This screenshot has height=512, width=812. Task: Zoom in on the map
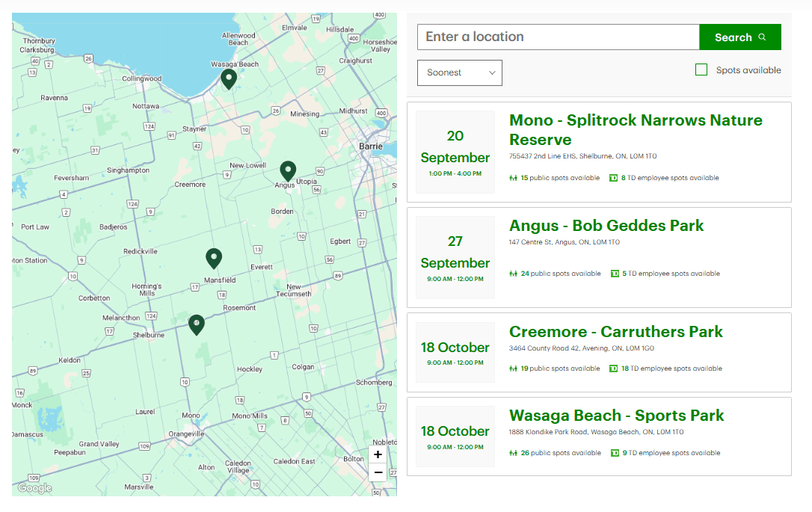click(x=378, y=454)
